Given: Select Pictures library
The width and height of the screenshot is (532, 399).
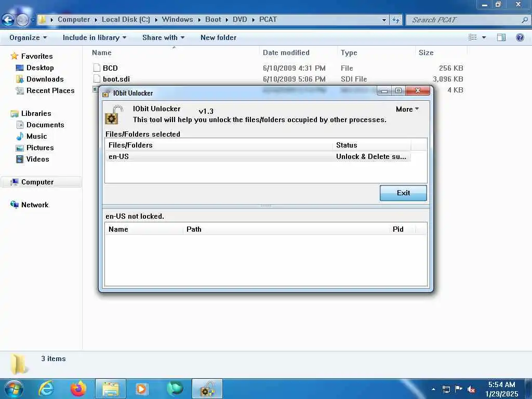Looking at the screenshot, I should [40, 148].
